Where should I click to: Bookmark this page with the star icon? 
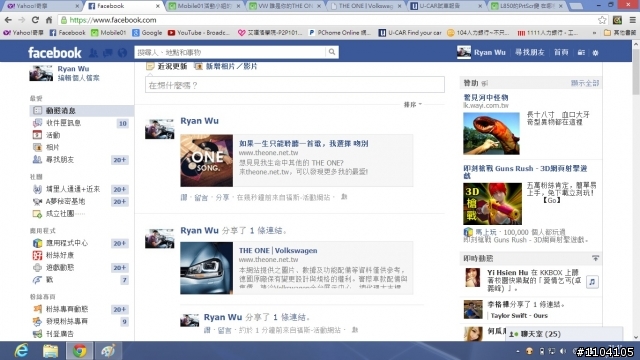pyautogui.click(x=602, y=20)
